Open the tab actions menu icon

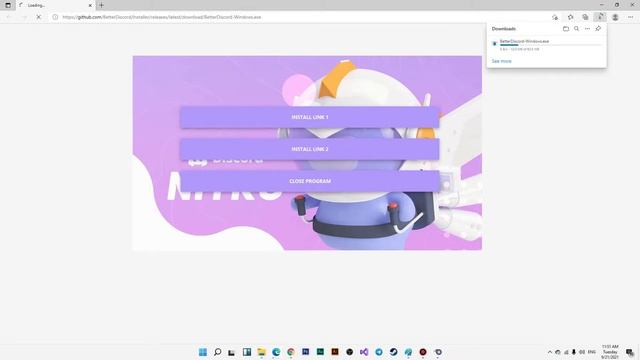pyautogui.click(x=8, y=5)
